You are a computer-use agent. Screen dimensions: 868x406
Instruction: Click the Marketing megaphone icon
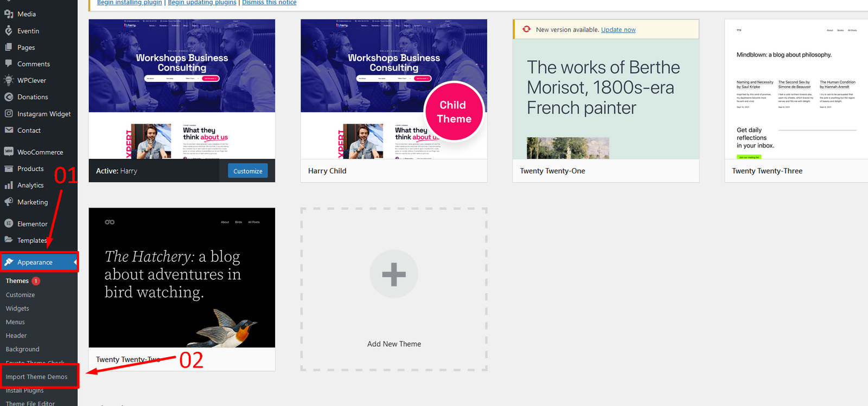tap(9, 202)
